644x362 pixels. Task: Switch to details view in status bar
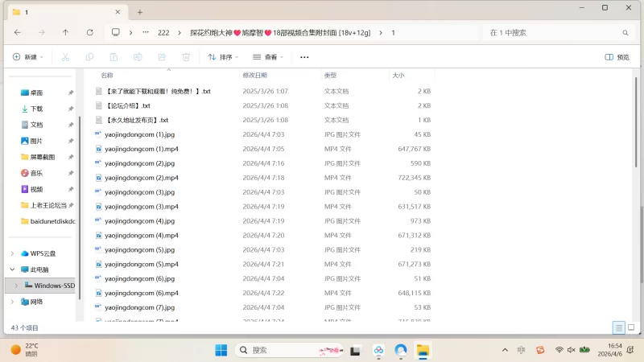618,327
